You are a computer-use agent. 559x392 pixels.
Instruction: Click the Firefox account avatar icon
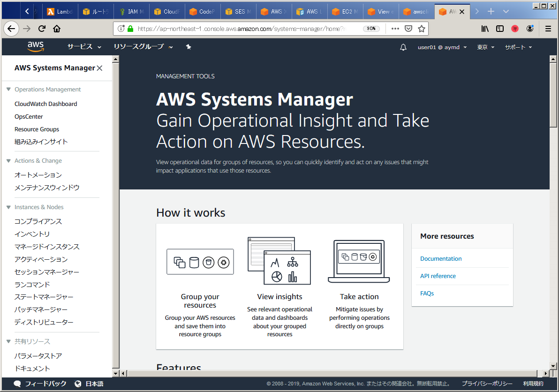(530, 29)
